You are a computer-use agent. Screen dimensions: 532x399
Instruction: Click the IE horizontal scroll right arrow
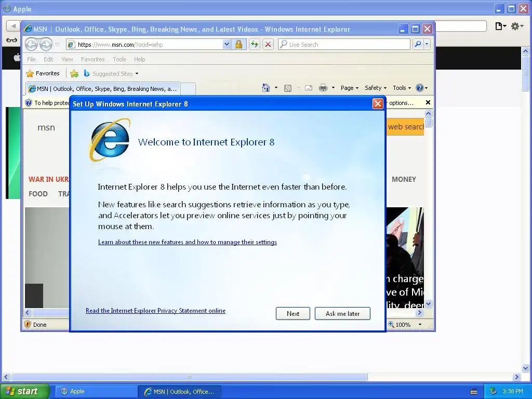pos(420,312)
